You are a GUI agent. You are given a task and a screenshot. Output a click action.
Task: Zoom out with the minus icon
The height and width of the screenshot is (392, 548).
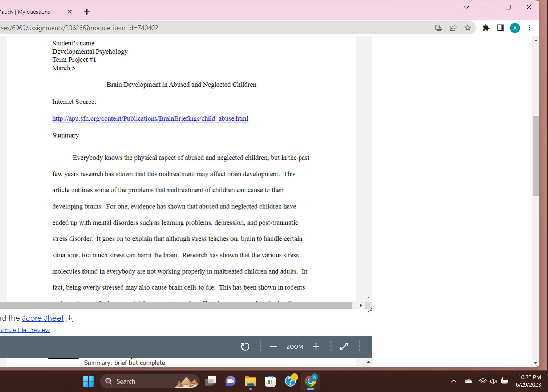(273, 347)
